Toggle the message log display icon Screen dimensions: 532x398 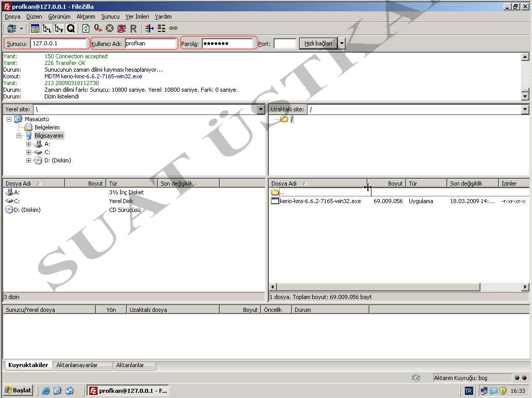tap(35, 28)
